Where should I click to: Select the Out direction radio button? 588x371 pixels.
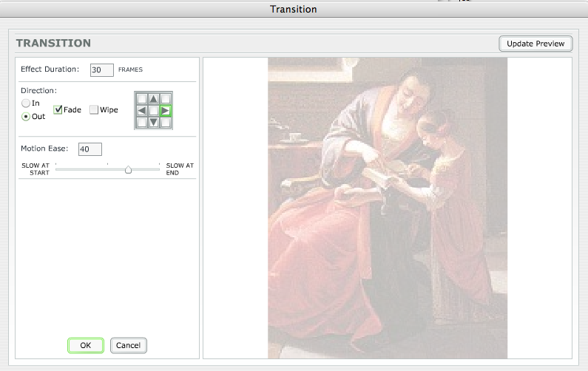click(x=25, y=117)
